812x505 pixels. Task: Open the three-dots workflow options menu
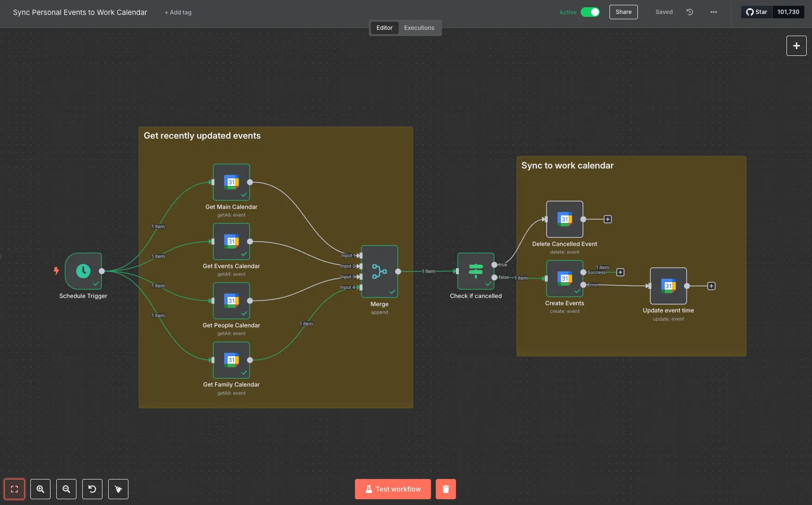pos(714,12)
